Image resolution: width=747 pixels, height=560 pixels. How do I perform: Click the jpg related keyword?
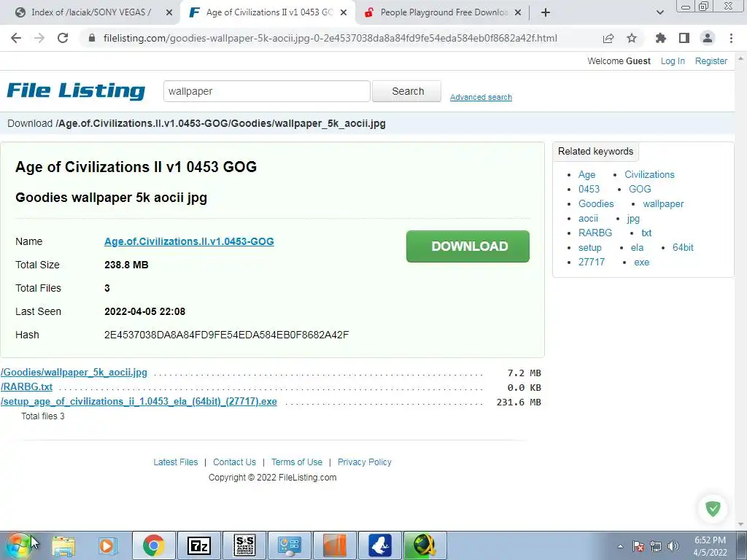click(633, 219)
